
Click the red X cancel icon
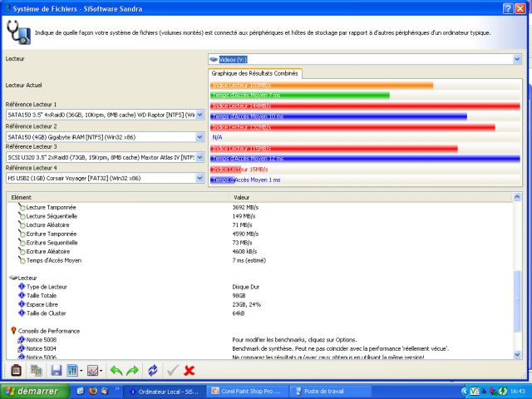[189, 370]
